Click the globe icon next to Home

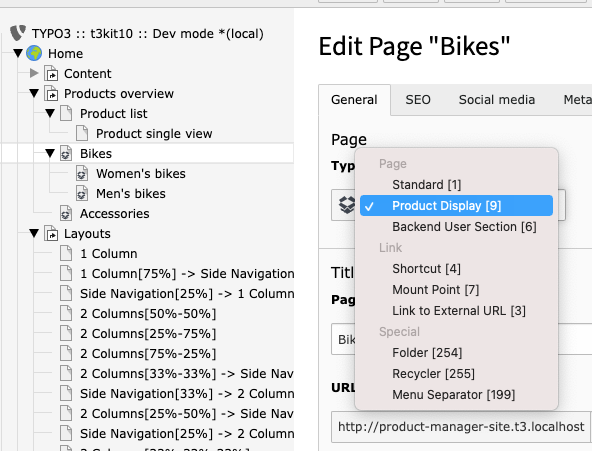(34, 53)
